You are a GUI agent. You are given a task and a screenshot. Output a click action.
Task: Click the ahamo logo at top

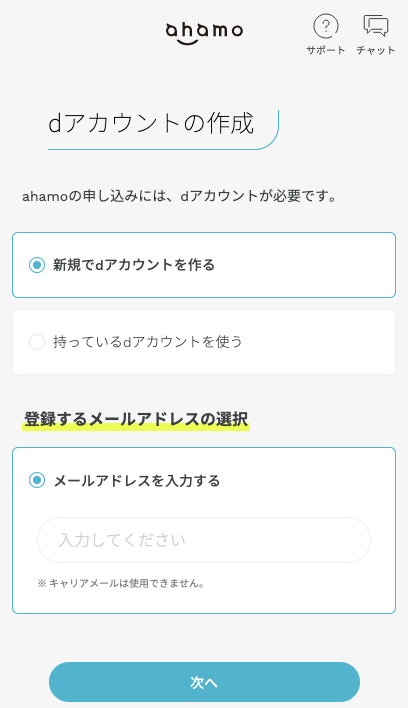coord(204,33)
